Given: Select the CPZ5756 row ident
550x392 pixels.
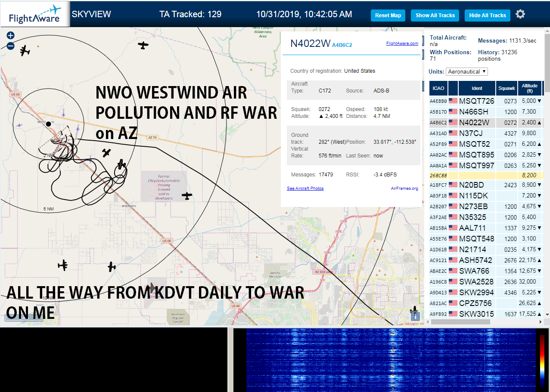Looking at the screenshot, I should point(475,303).
